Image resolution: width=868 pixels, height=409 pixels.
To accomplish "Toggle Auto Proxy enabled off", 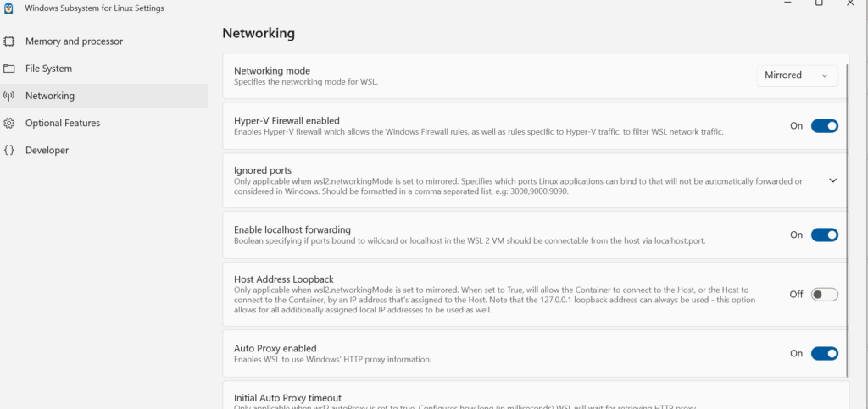I will [824, 354].
